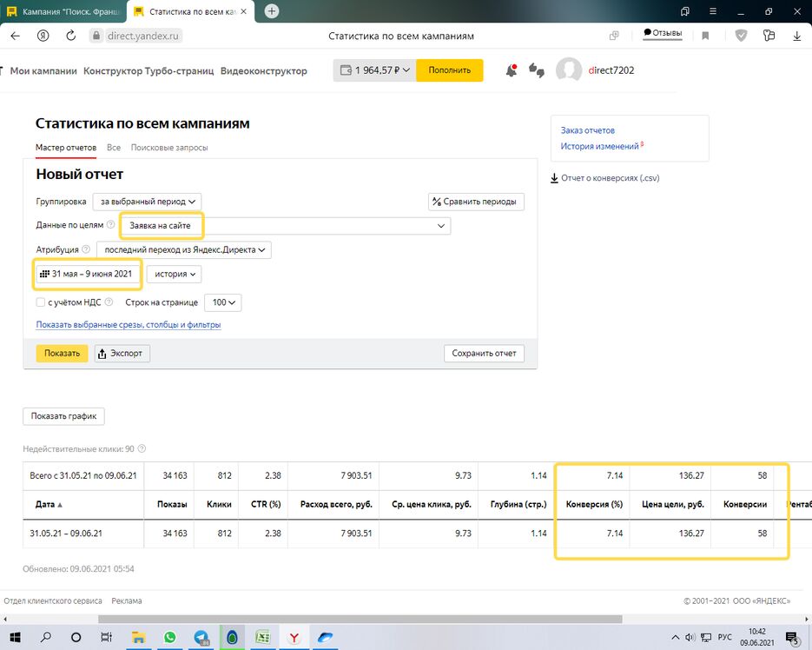Image resolution: width=812 pixels, height=650 pixels.
Task: Click the notification bell icon
Action: click(512, 71)
